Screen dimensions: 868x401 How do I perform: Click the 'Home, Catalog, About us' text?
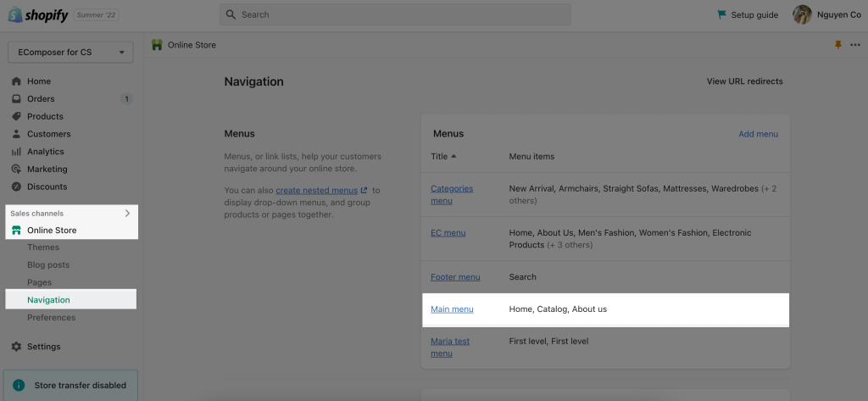[x=558, y=309]
